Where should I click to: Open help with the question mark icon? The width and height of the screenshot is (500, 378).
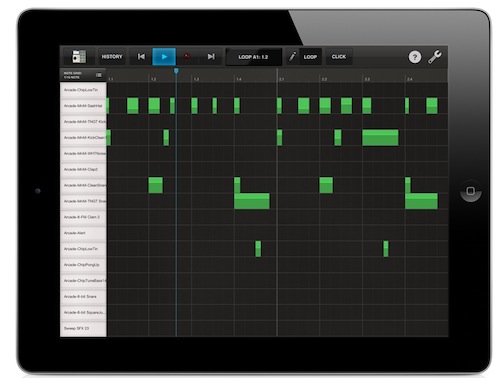click(415, 57)
